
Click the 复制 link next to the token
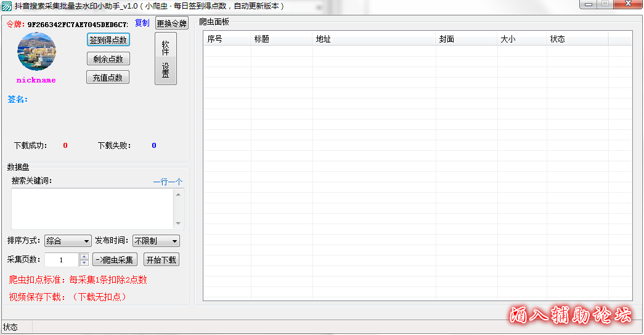(x=142, y=23)
